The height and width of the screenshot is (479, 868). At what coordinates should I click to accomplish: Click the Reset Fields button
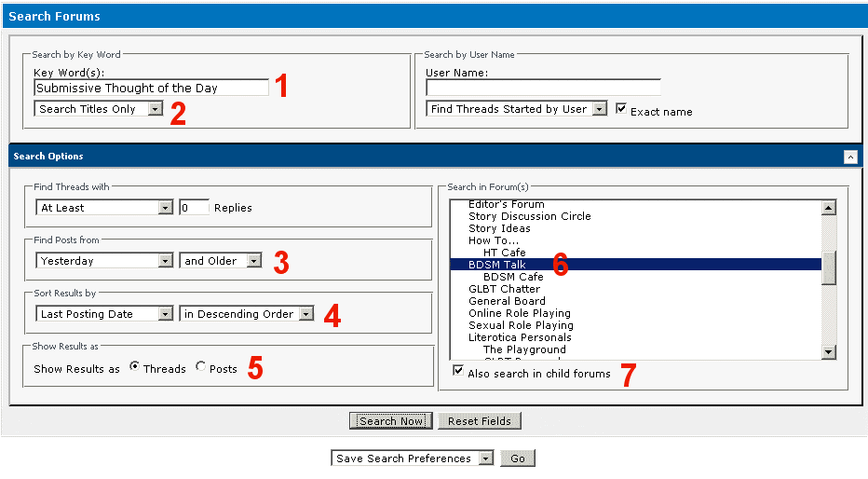click(479, 421)
